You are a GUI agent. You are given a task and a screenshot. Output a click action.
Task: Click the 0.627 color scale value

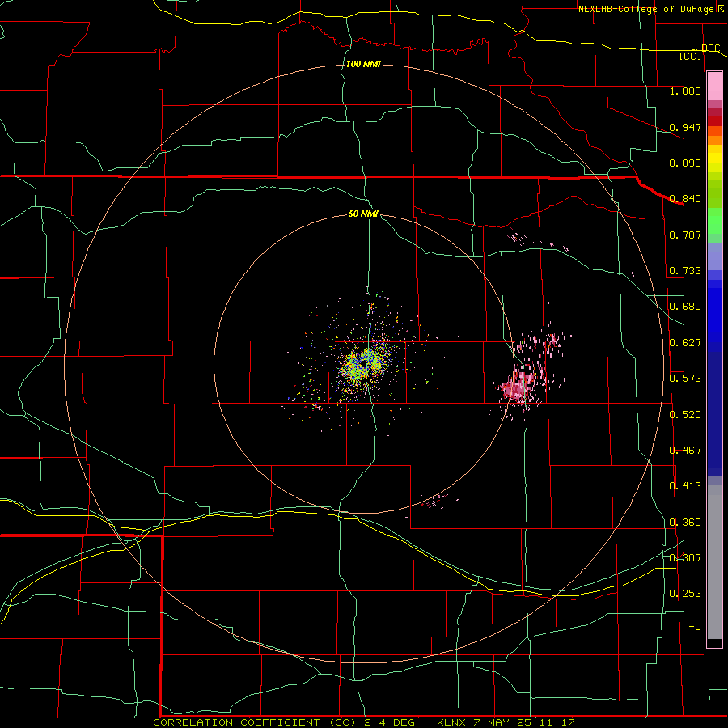point(685,343)
